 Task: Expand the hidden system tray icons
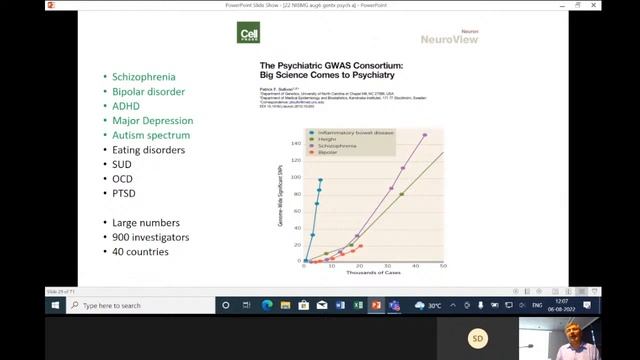(453, 305)
